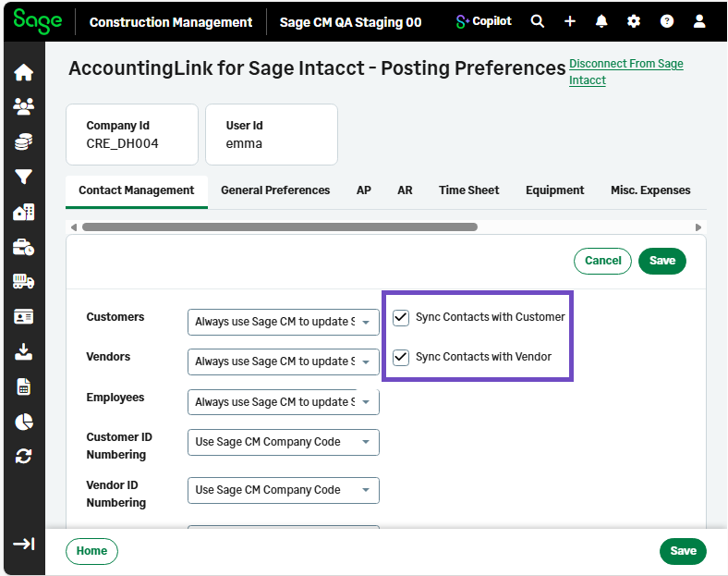
Task: Switch to the General Preferences tab
Action: point(275,190)
